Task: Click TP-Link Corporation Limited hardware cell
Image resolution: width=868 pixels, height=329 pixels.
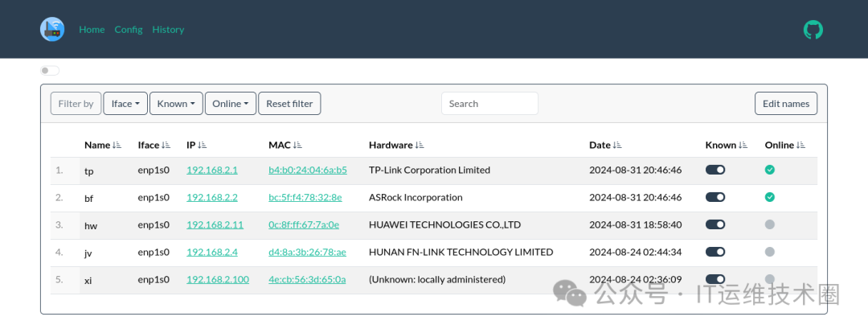Action: pyautogui.click(x=429, y=170)
